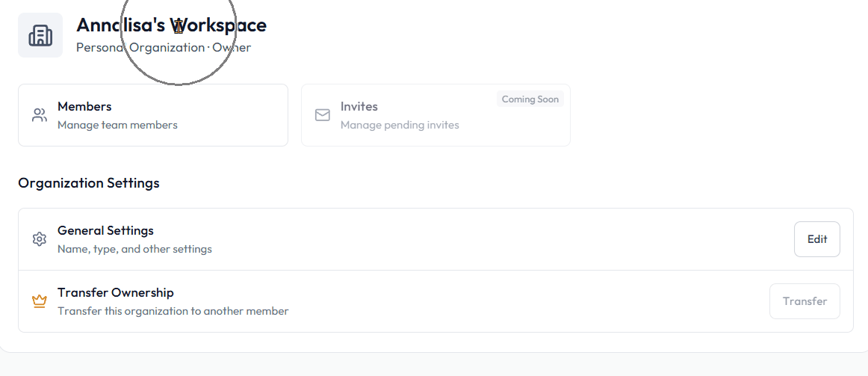Screen dimensions: 868x376
Task: Click the Organization Settings section heading
Action: 89,183
